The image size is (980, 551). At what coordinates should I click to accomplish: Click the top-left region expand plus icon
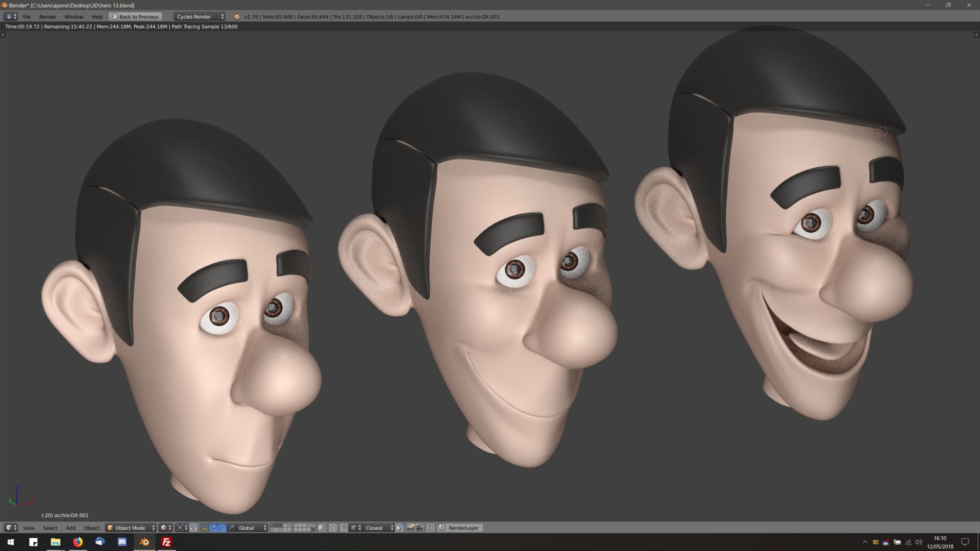(x=3, y=35)
